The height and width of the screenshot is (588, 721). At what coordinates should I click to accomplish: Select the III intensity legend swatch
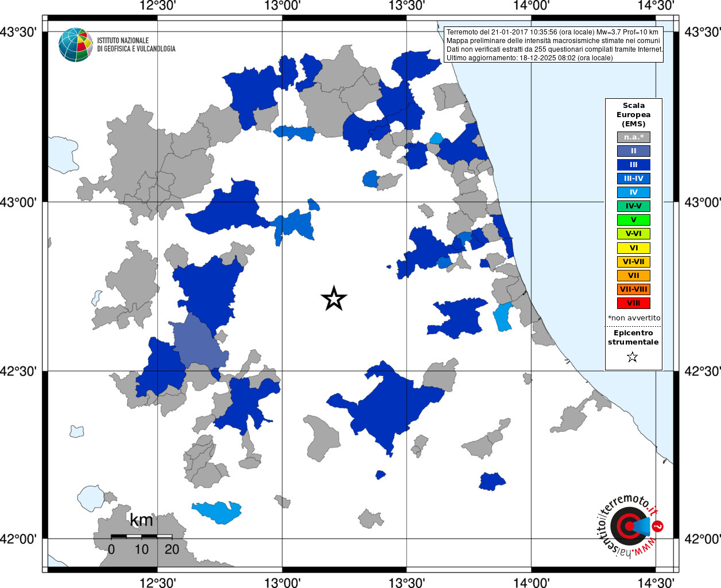634,165
